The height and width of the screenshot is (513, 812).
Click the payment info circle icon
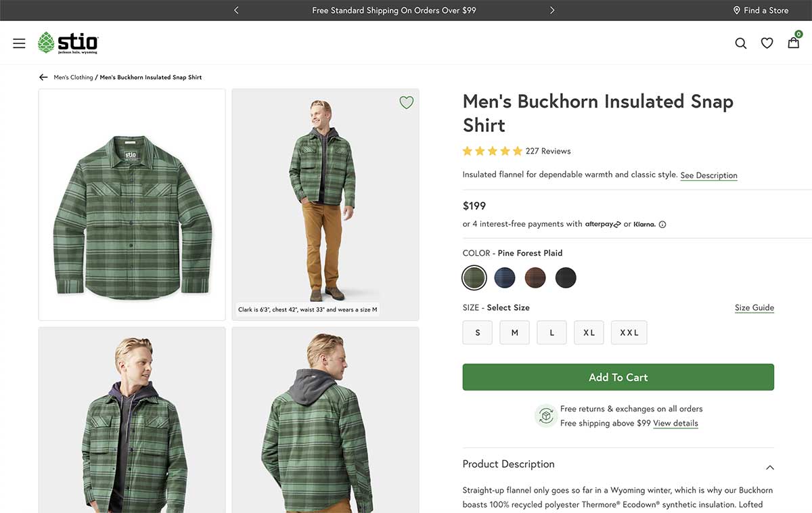662,225
